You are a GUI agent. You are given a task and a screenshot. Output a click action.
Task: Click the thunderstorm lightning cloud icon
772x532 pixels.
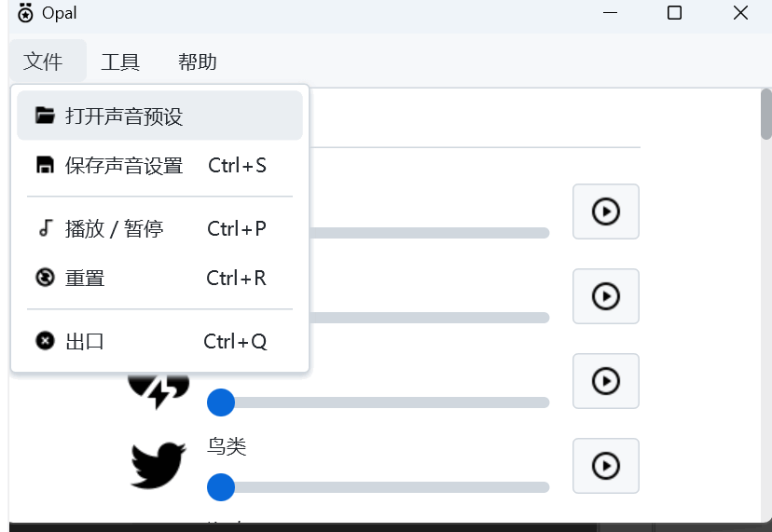tap(159, 390)
